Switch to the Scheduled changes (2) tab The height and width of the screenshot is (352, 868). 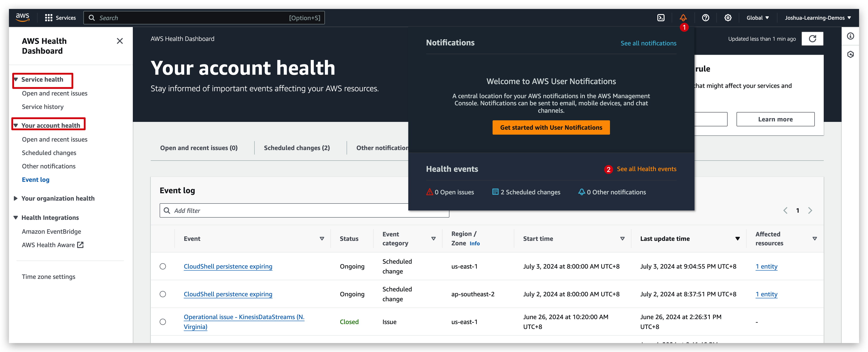point(296,148)
